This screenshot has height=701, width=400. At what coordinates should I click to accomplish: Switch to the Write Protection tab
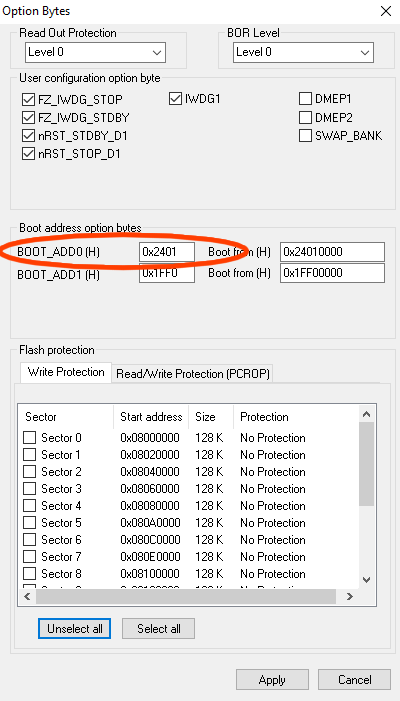click(66, 372)
